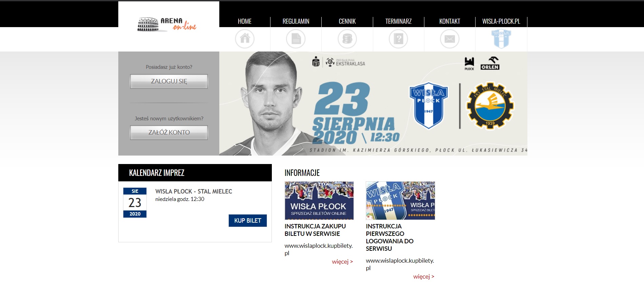This screenshot has height=305, width=644.
Task: Click the ORLEN sponsor logo in banner
Action: tap(490, 63)
